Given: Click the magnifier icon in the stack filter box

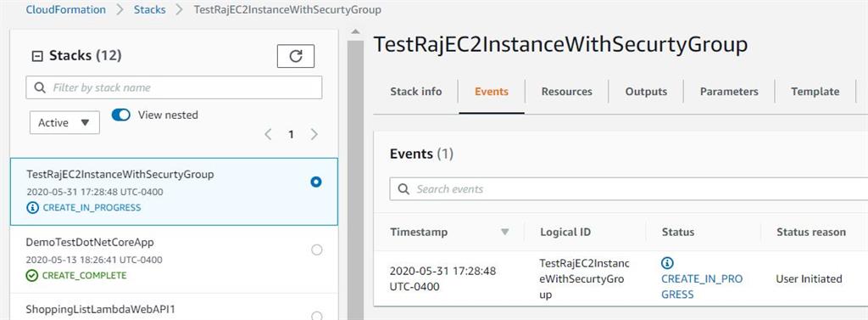Looking at the screenshot, I should (x=40, y=87).
